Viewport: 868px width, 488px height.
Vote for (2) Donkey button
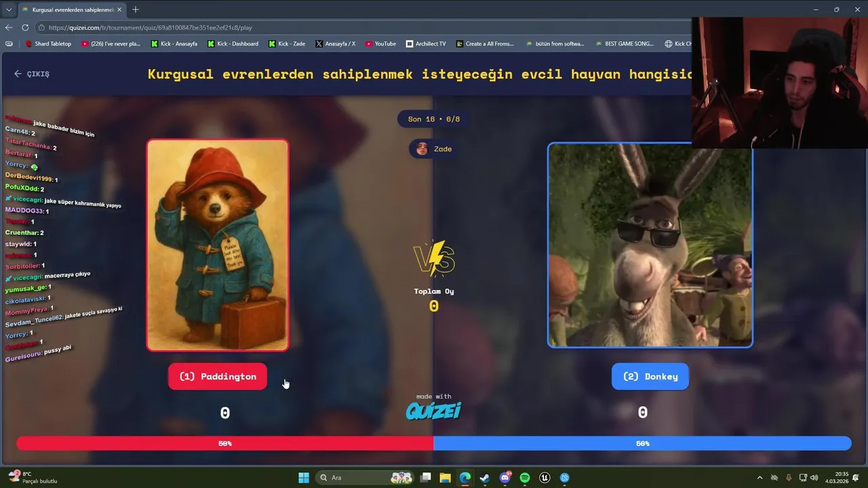(650, 376)
